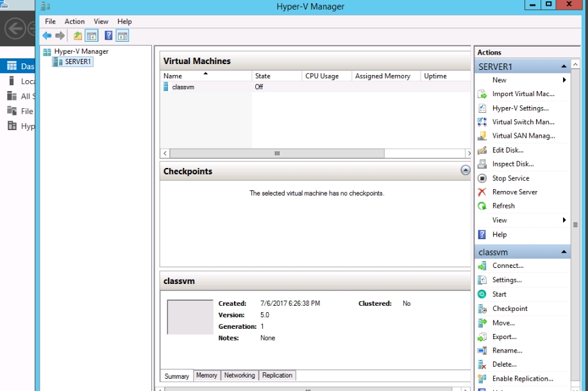588x391 pixels.
Task: Click the Back arrow in toolbar
Action: coord(47,36)
